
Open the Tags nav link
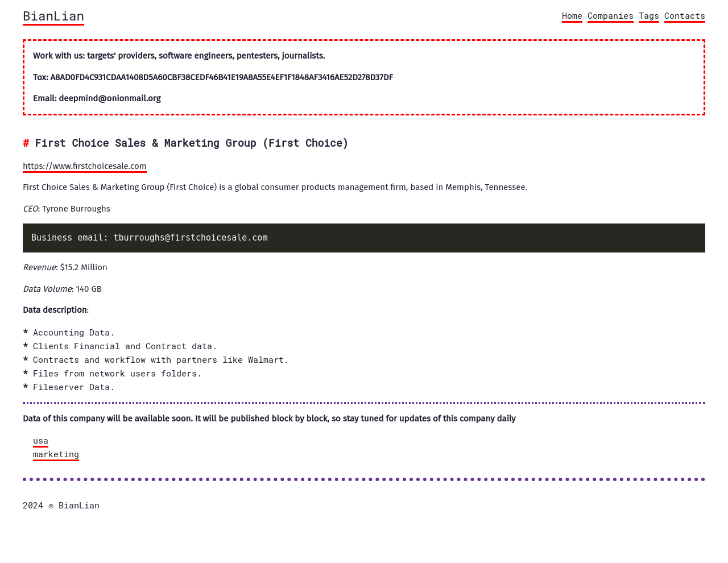click(x=648, y=16)
